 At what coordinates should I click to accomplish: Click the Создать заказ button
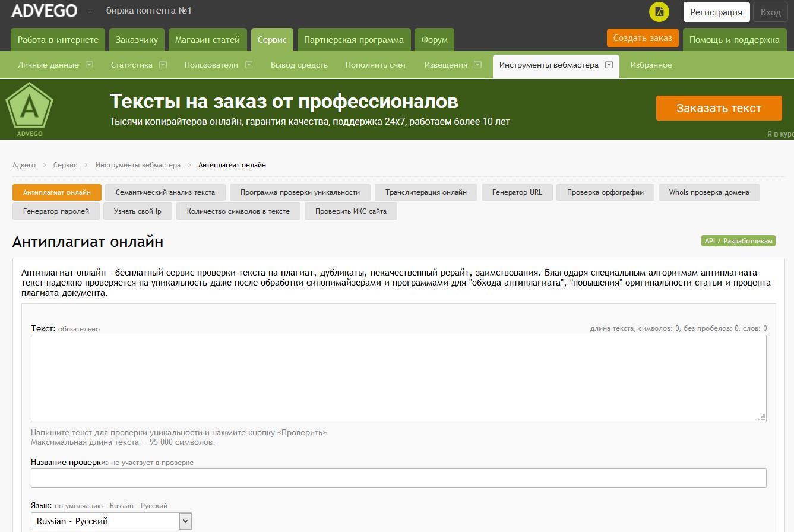(x=642, y=38)
